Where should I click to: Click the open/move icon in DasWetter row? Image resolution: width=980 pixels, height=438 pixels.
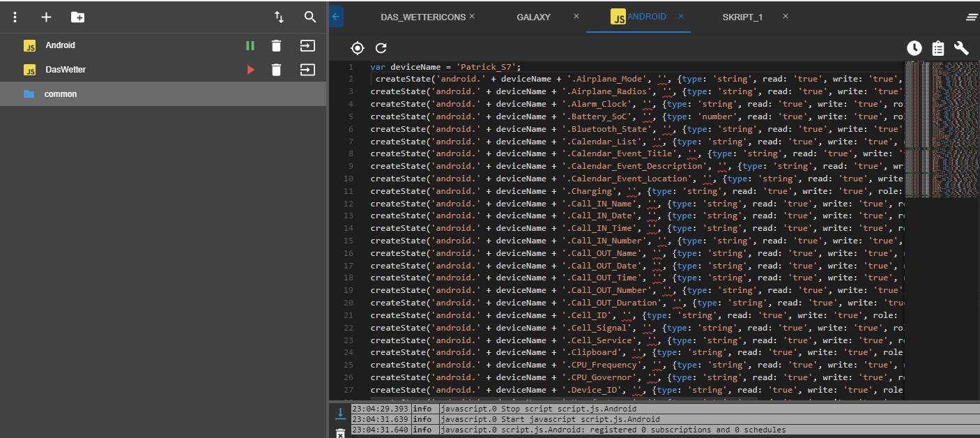coord(307,70)
